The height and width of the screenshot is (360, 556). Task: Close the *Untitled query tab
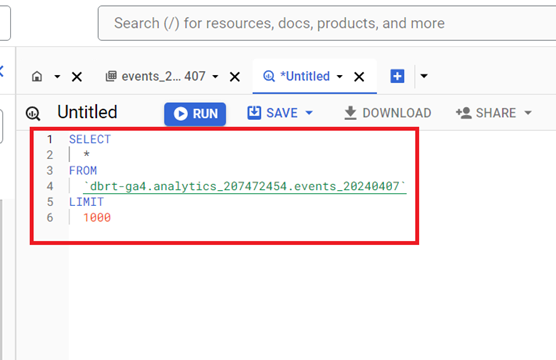coord(359,77)
